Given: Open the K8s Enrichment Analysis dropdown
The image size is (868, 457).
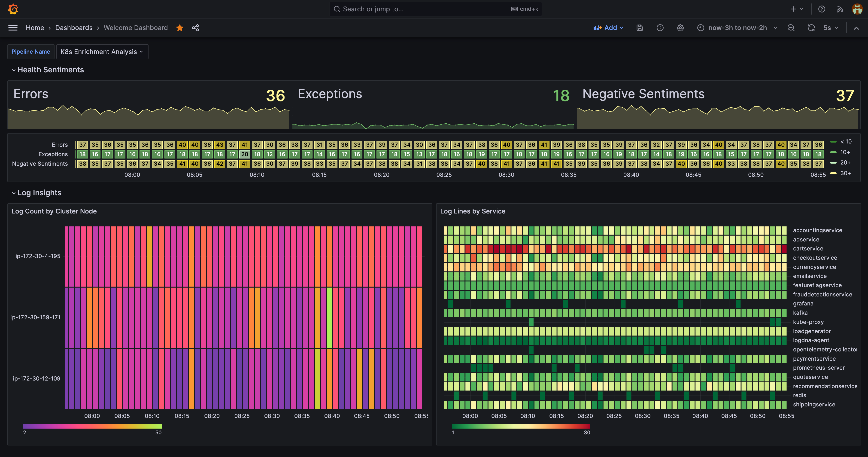Looking at the screenshot, I should click(x=102, y=52).
